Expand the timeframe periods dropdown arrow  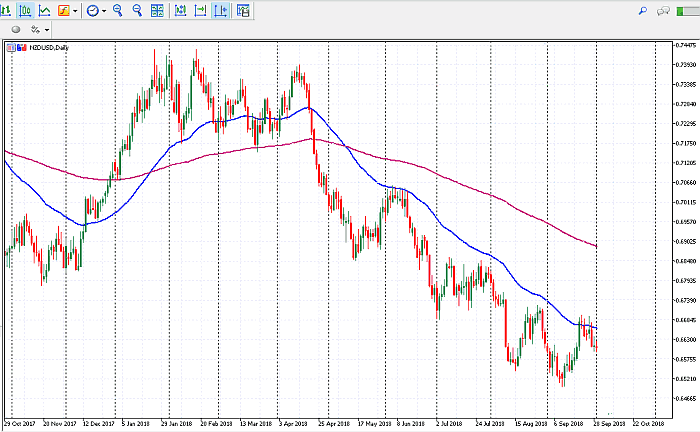105,10
